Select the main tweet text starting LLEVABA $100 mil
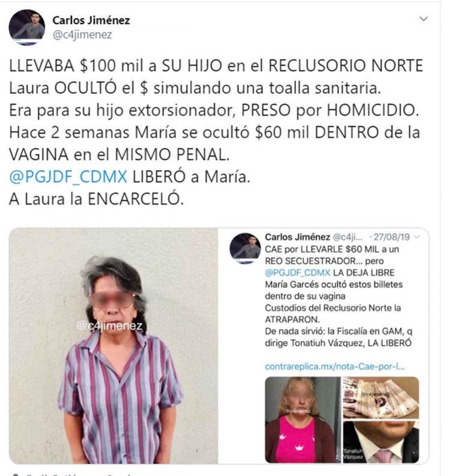 click(216, 132)
